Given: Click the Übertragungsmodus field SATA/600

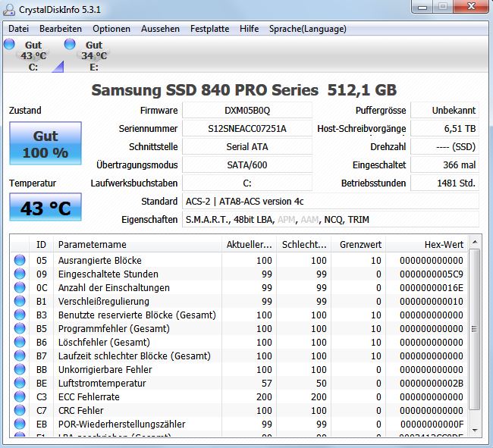Looking at the screenshot, I should 247,165.
